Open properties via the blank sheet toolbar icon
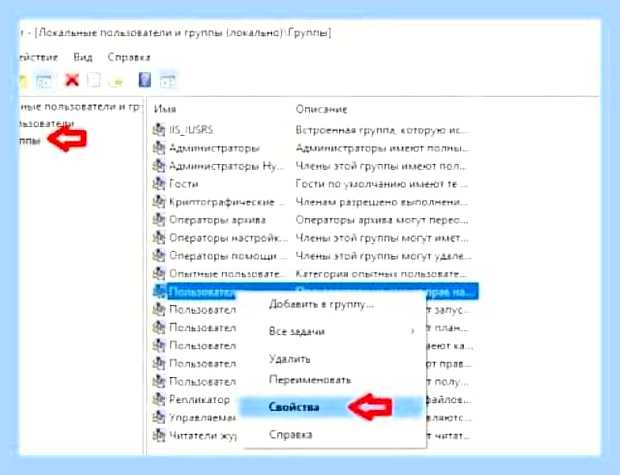This screenshot has width=620, height=475. [94, 80]
